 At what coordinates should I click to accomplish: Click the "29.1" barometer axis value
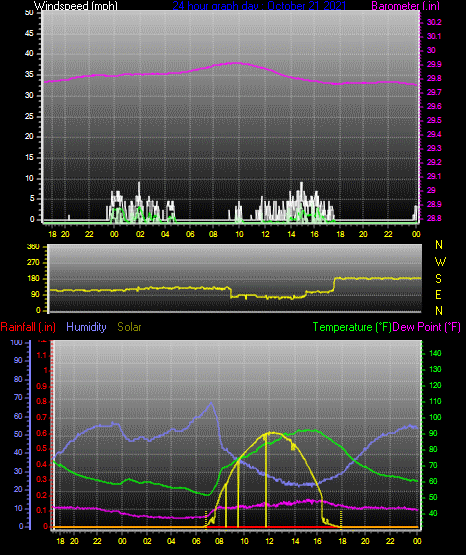[x=434, y=176]
